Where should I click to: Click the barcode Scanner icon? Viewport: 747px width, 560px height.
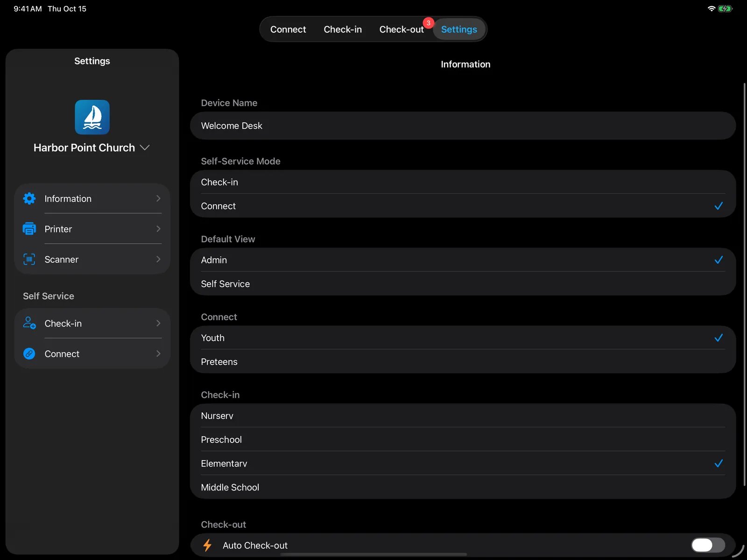pos(29,259)
